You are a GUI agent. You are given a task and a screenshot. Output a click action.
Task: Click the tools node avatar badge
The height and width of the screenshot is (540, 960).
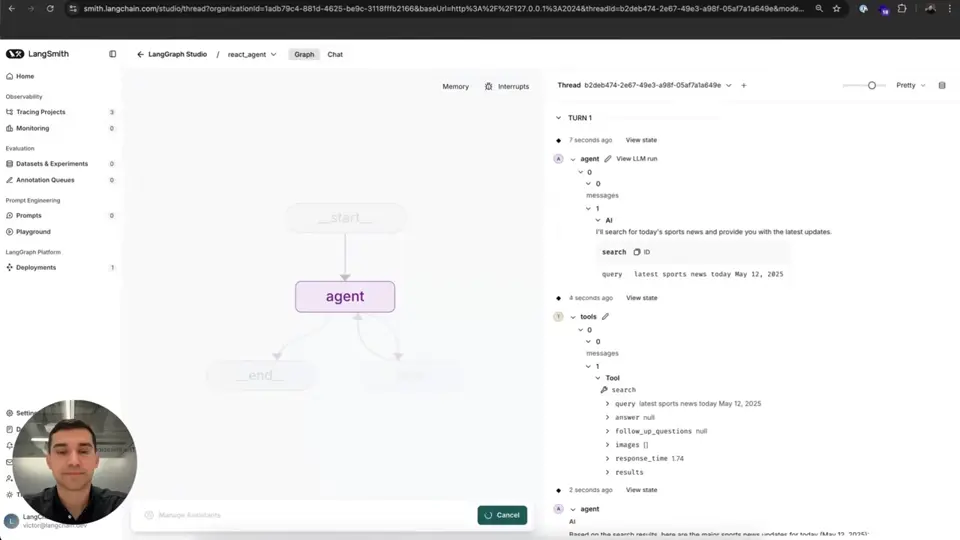tap(558, 317)
